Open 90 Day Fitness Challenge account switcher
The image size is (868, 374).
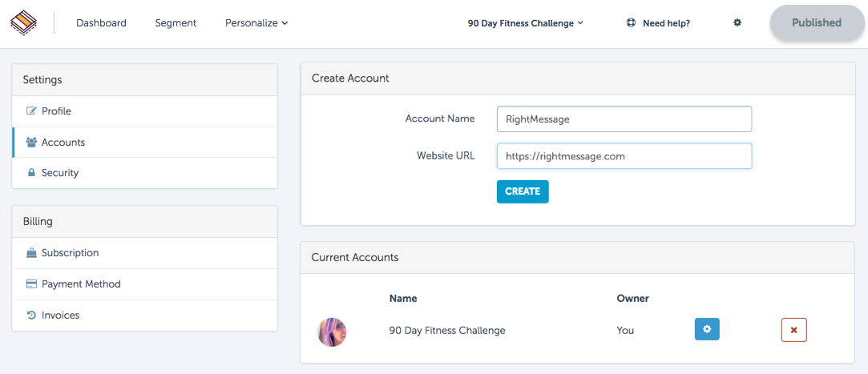[x=525, y=23]
